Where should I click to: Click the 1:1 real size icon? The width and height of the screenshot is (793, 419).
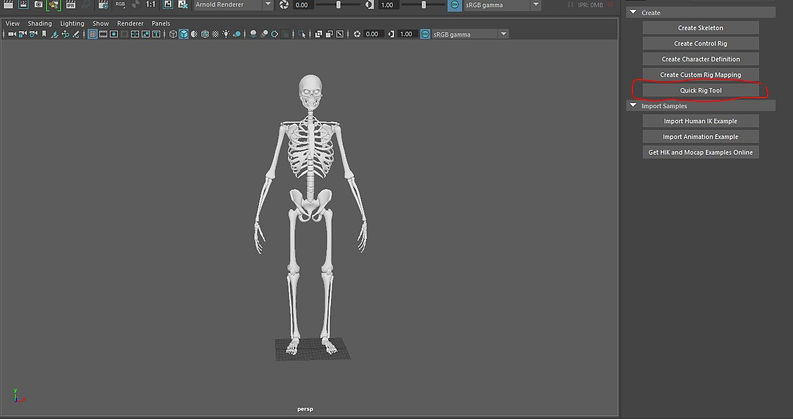pyautogui.click(x=151, y=5)
